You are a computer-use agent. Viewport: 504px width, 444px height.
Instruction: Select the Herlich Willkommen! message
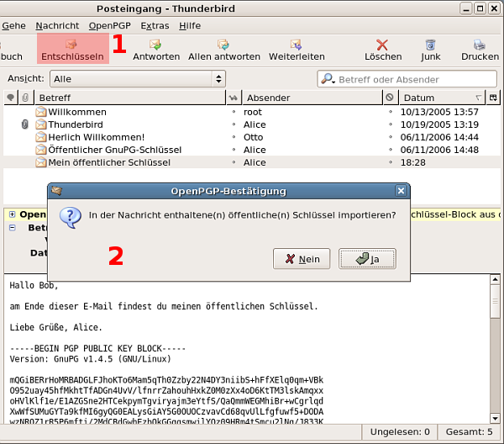252,137
